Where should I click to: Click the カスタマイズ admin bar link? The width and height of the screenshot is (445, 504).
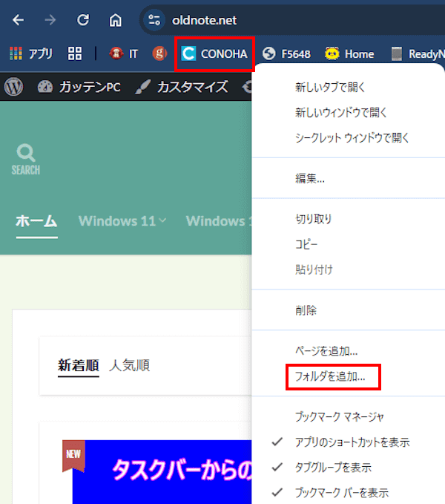[182, 87]
